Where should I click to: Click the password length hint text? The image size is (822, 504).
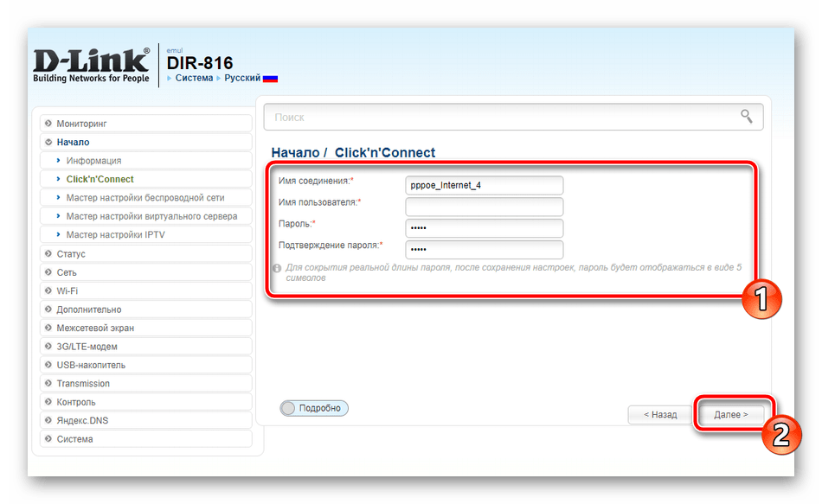coord(514,272)
